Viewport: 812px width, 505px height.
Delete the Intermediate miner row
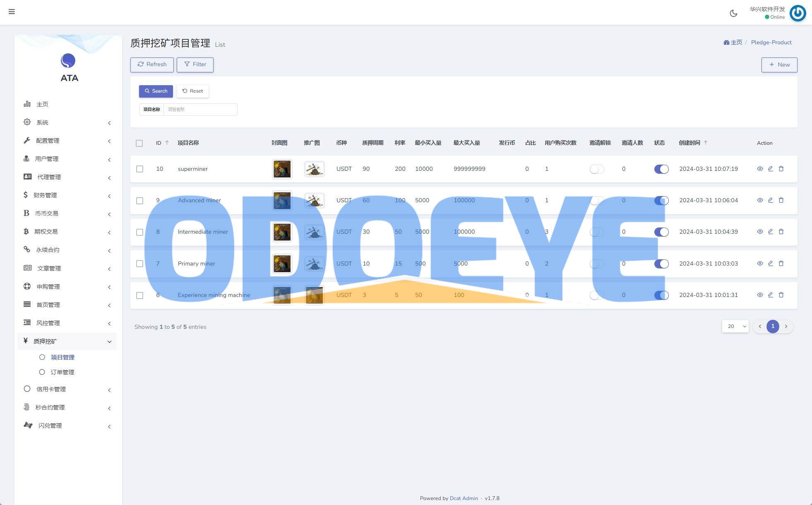tap(781, 232)
